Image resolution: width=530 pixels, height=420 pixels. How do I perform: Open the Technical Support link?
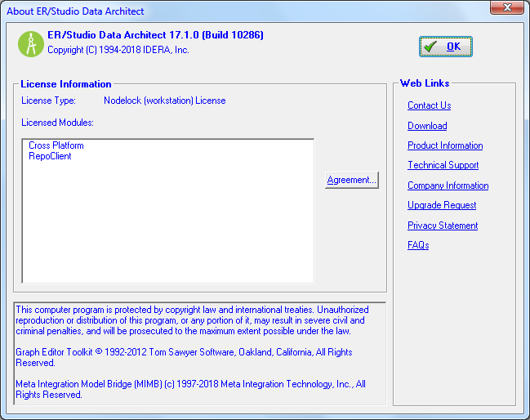pos(443,165)
